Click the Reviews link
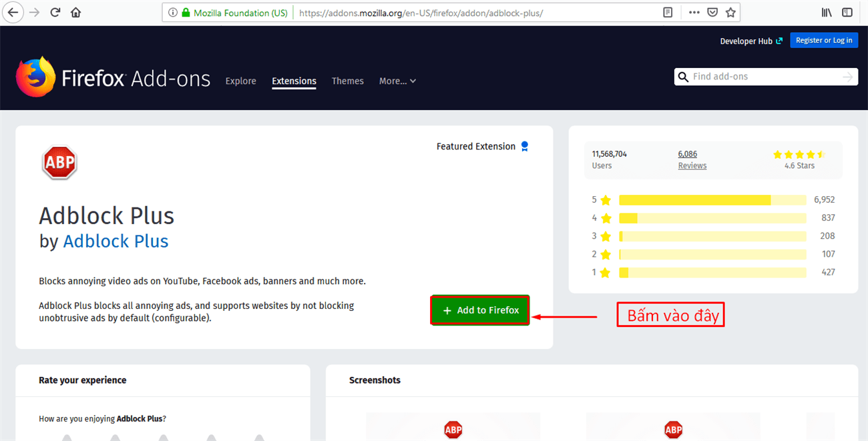Screen dimensions: 868x441 692,165
